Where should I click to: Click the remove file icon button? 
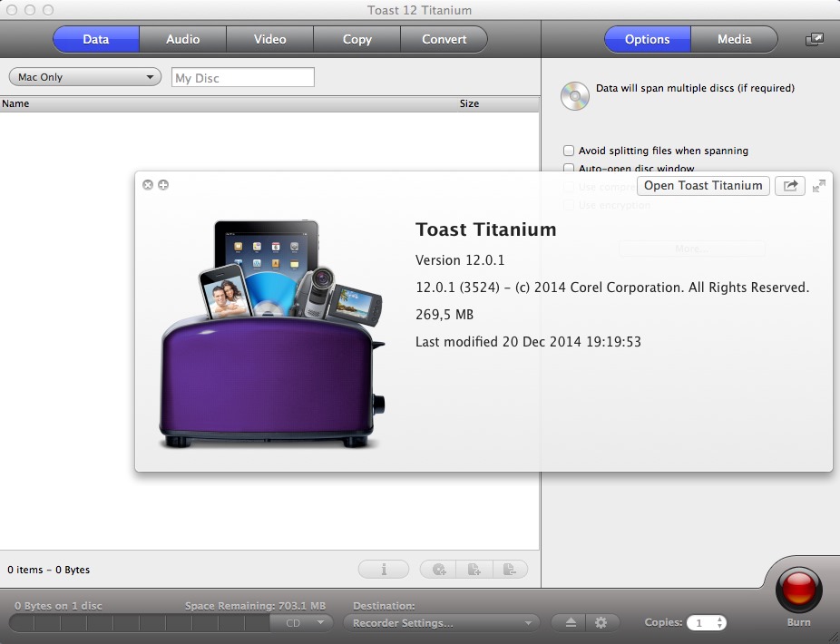coord(510,569)
